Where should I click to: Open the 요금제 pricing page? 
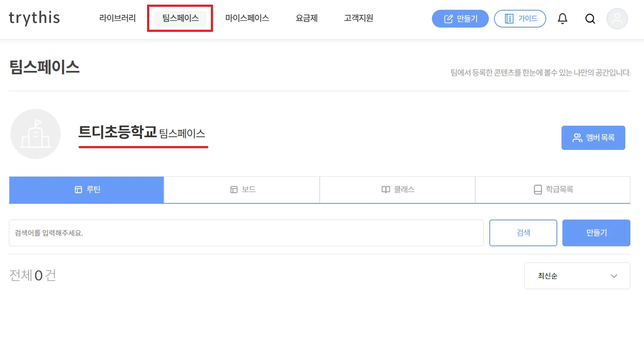click(x=306, y=18)
